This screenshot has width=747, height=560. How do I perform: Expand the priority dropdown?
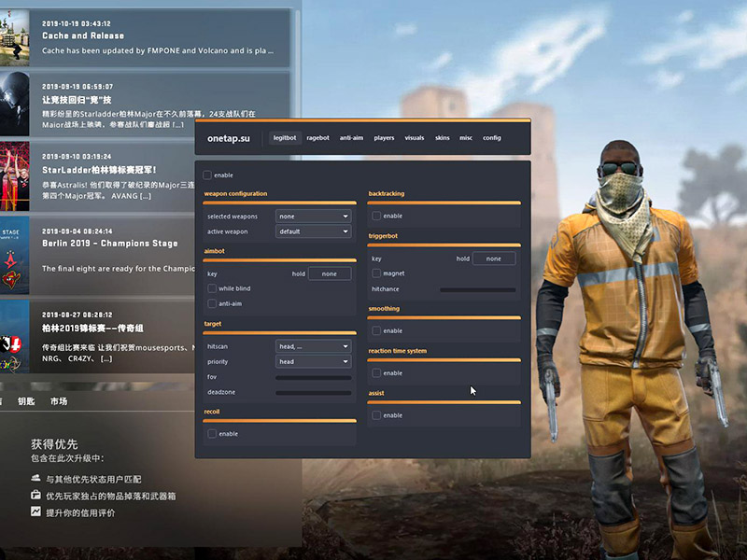tap(314, 361)
